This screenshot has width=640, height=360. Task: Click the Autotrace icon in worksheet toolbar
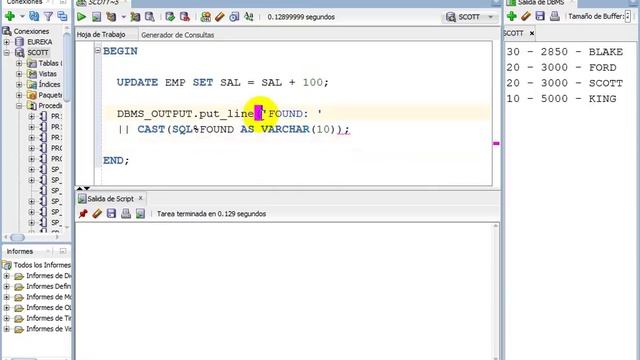tap(135, 17)
